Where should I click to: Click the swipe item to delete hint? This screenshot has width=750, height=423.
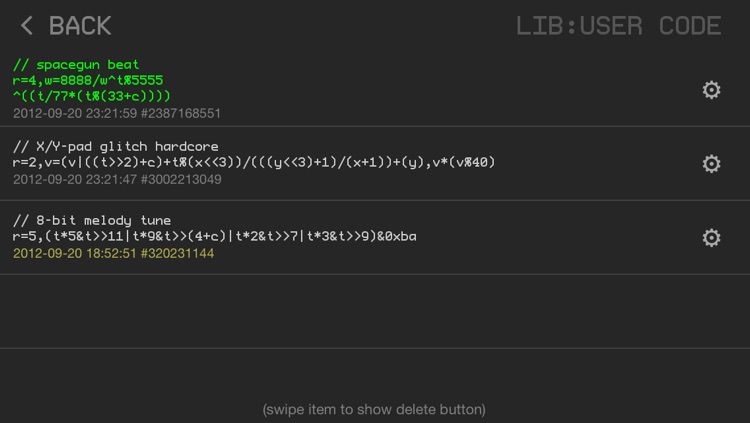pyautogui.click(x=374, y=410)
